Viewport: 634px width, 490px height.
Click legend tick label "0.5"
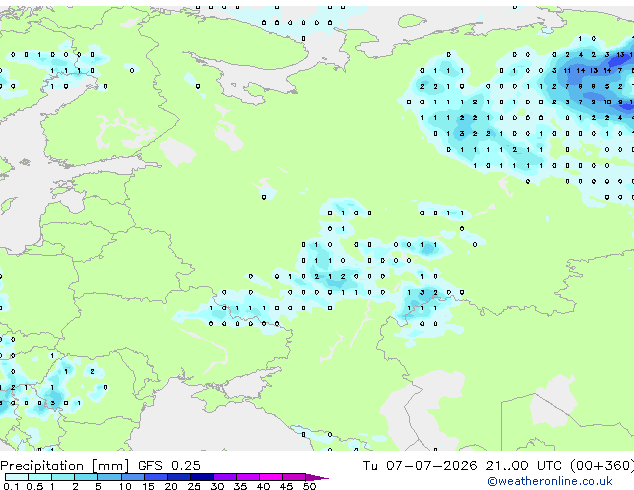click(35, 486)
